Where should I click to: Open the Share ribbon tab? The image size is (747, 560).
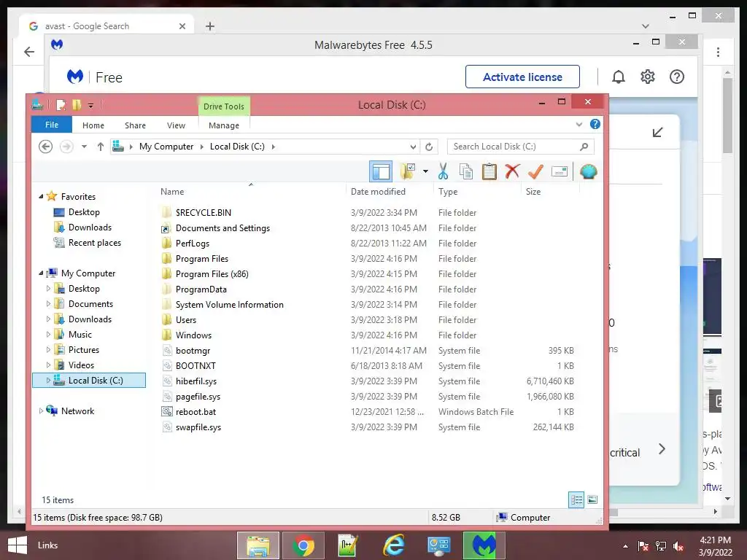[135, 125]
